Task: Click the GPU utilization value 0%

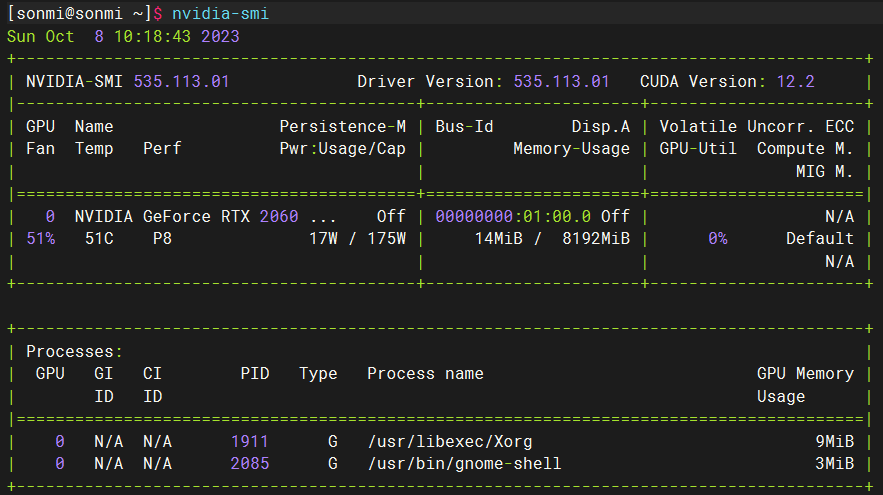Action: point(717,239)
